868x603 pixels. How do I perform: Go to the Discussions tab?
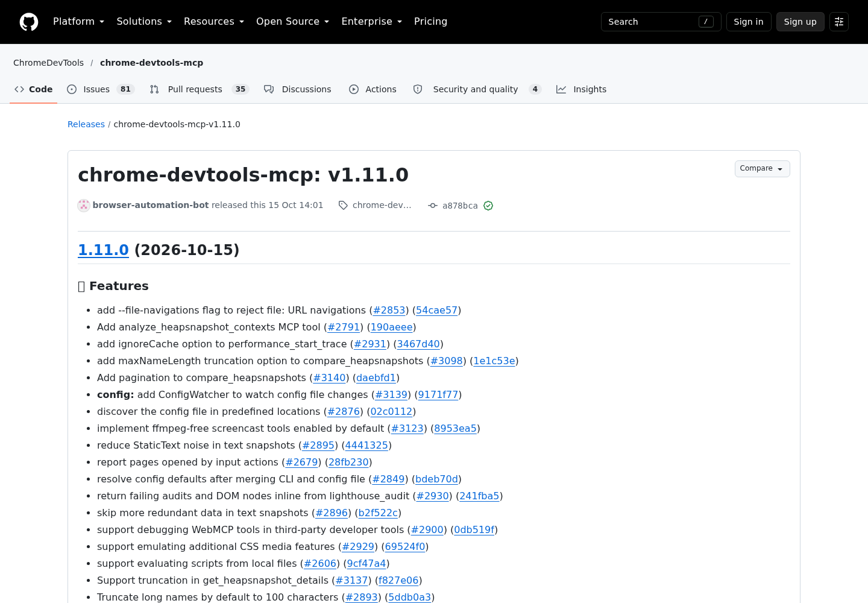298,89
